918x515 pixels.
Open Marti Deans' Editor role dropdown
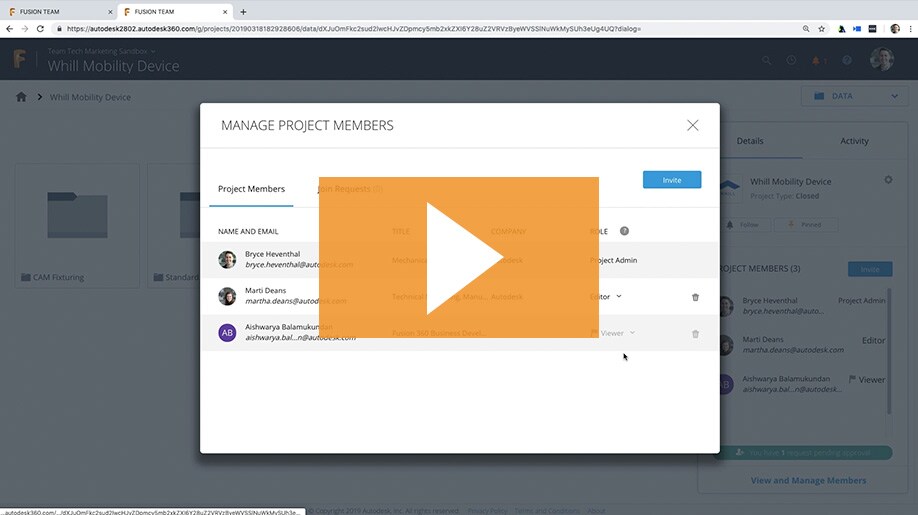tap(606, 297)
